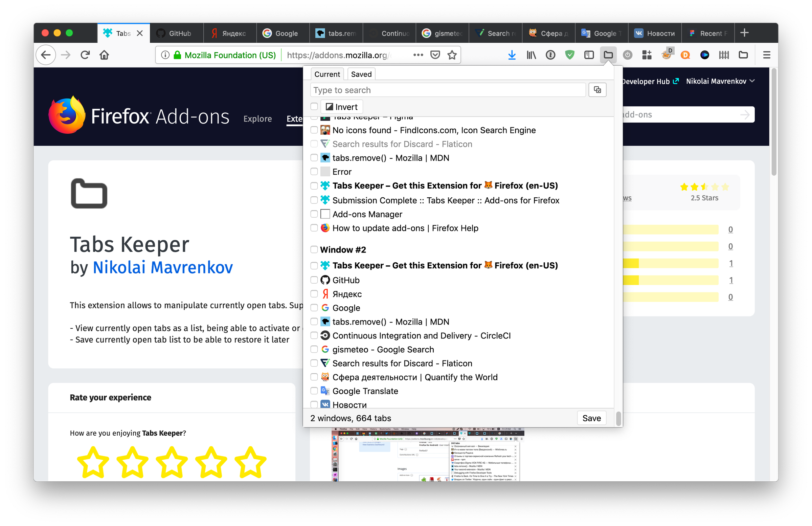This screenshot has width=812, height=526.
Task: Submit add-ons search with arrow icon
Action: pyautogui.click(x=745, y=114)
